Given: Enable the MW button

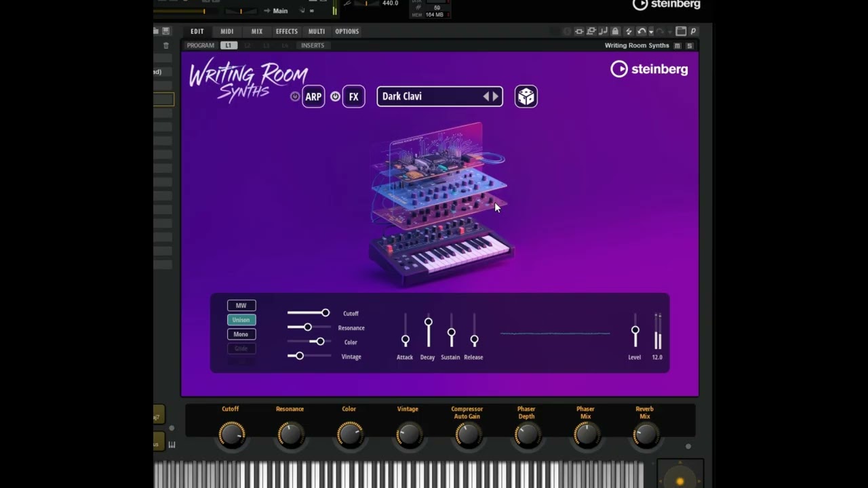Looking at the screenshot, I should click(x=241, y=306).
